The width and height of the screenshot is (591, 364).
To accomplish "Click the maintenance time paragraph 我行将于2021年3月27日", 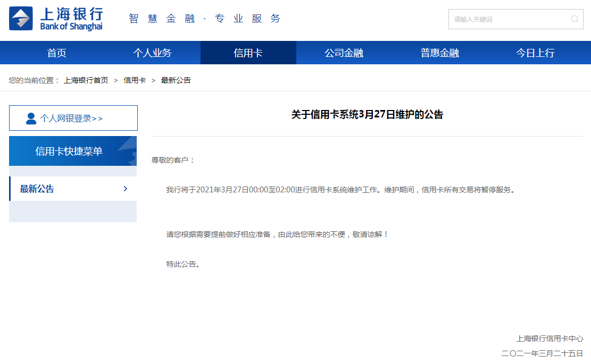I will pyautogui.click(x=341, y=190).
